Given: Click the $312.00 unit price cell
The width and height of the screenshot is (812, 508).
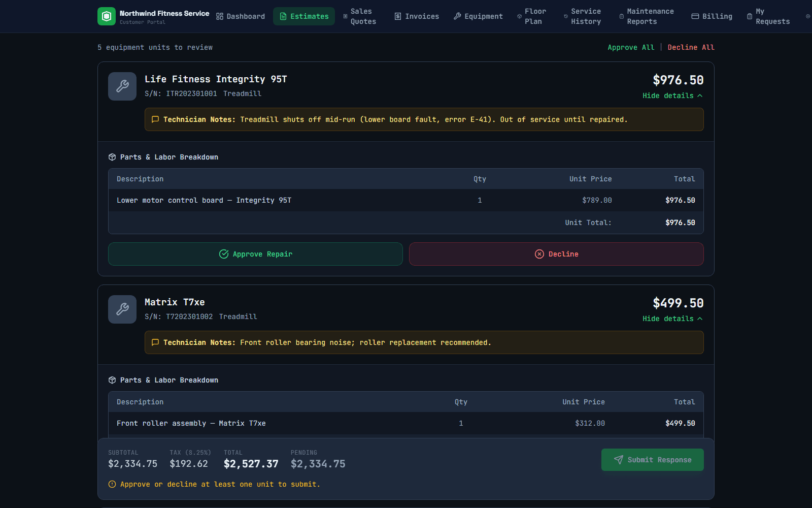Looking at the screenshot, I should 590,423.
